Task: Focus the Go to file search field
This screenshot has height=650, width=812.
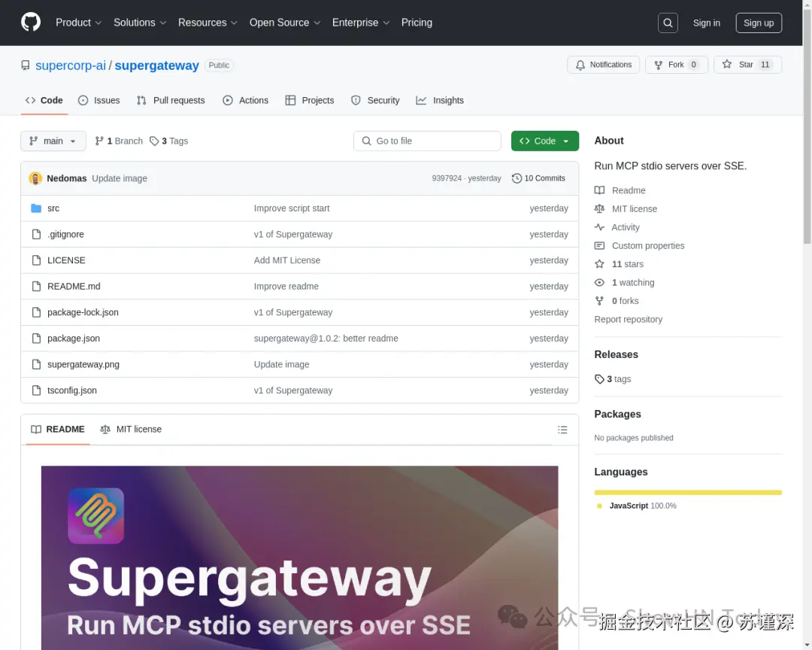Action: (x=427, y=141)
